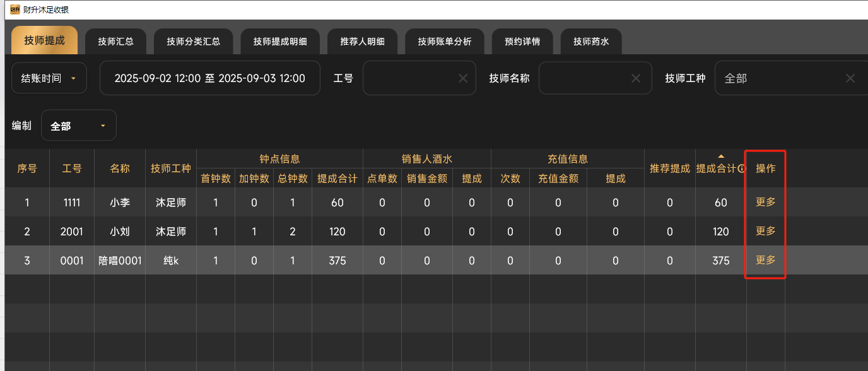Open the 技师分类汇总 tab
Image resolution: width=868 pixels, height=371 pixels.
click(x=194, y=42)
